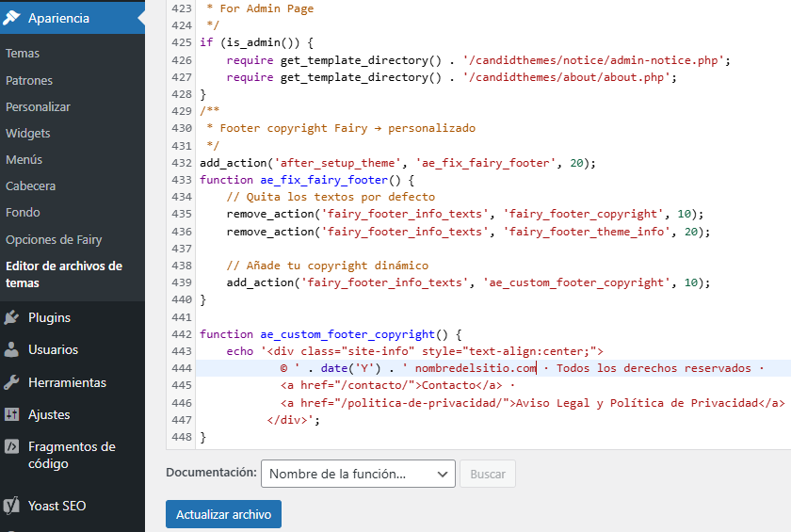
Task: Click the Ajustes sliders icon
Action: (x=12, y=415)
